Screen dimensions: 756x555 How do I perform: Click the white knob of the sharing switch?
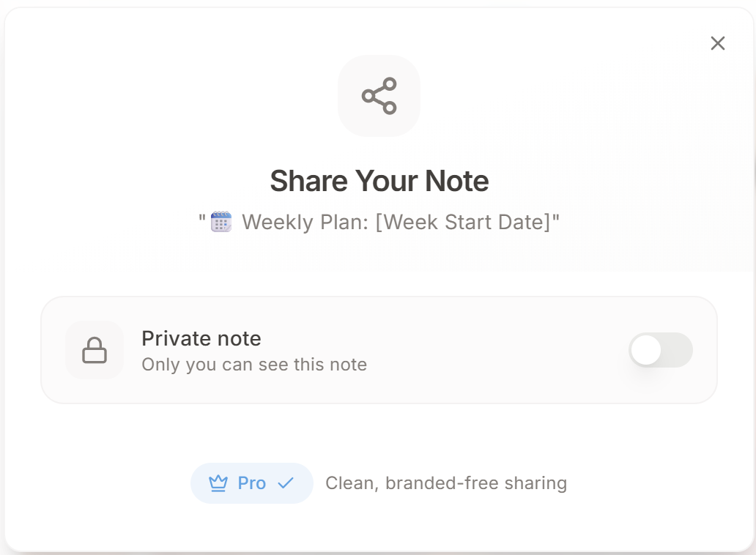(x=646, y=350)
